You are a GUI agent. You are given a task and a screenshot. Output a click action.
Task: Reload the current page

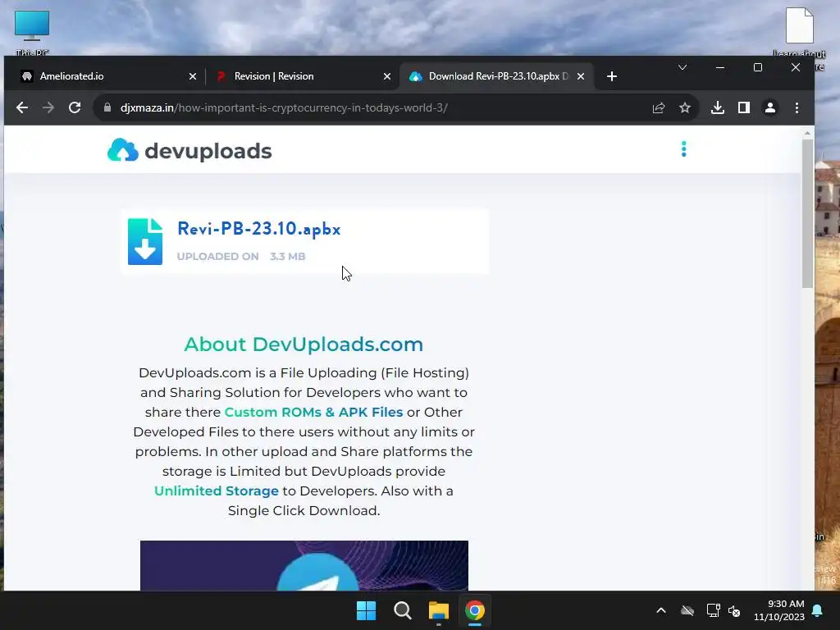75,107
